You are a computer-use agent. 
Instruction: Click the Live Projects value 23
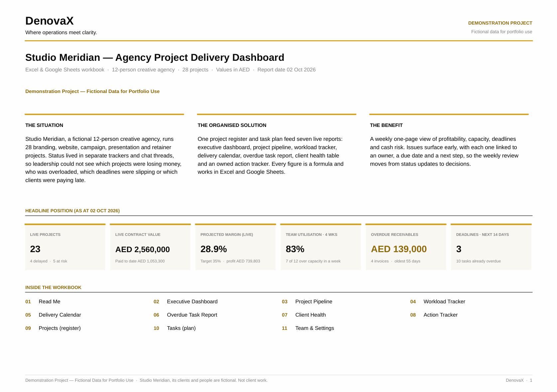point(35,249)
